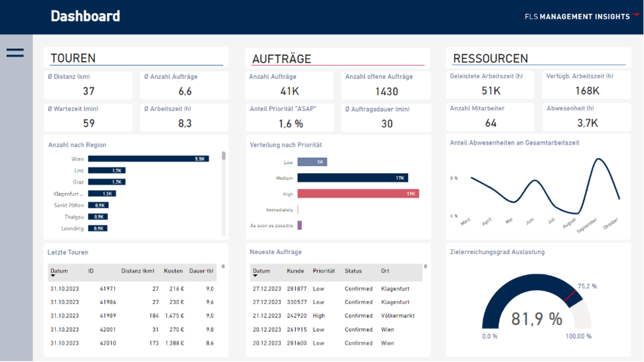Select the Low priority bar showing 5K
This screenshot has height=362, width=644.
coord(312,162)
